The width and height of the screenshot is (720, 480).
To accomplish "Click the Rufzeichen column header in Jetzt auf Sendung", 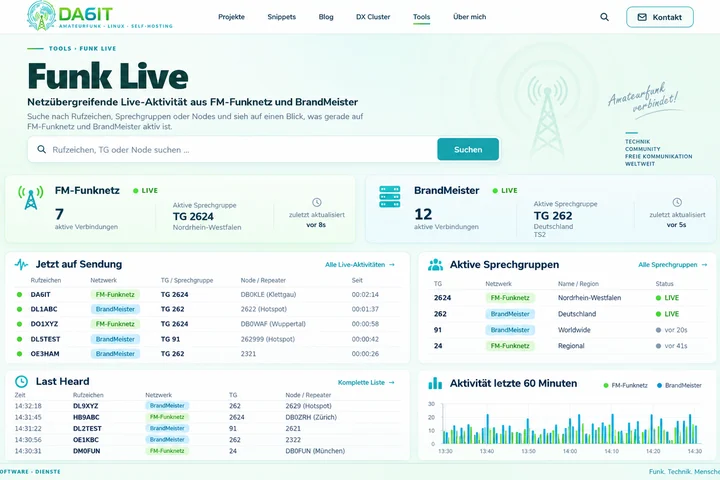I will click(45, 280).
